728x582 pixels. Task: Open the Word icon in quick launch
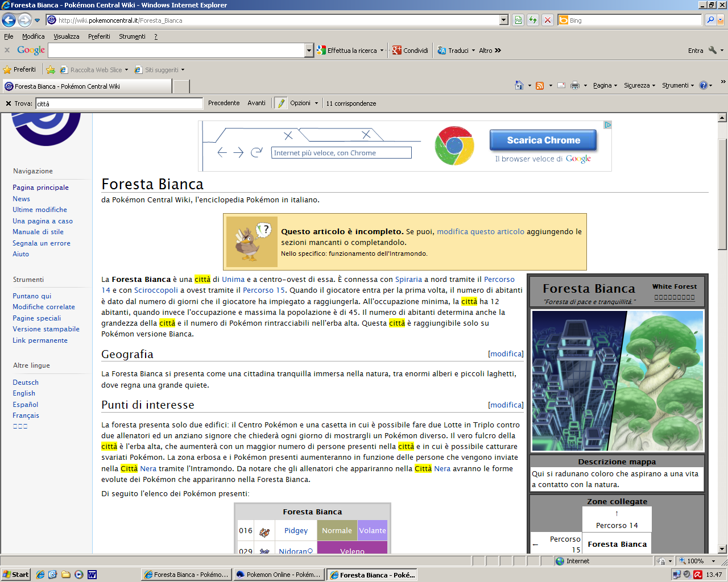(x=92, y=575)
